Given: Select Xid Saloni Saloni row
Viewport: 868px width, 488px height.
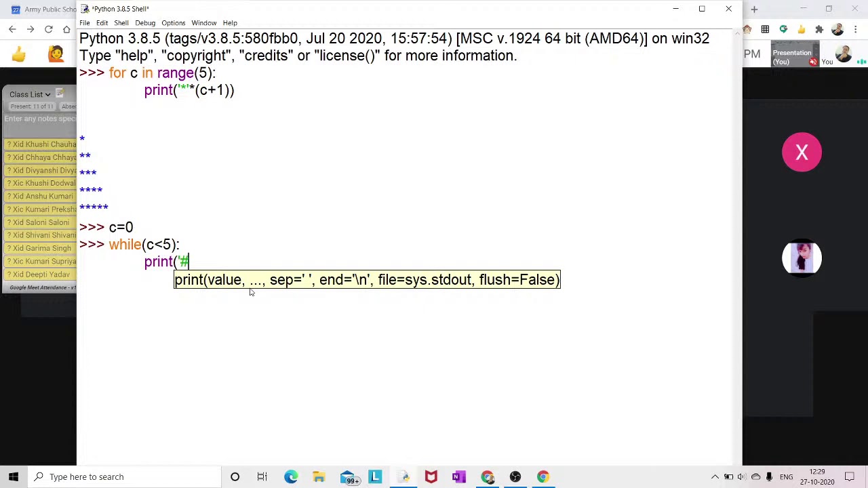Looking at the screenshot, I should point(41,222).
